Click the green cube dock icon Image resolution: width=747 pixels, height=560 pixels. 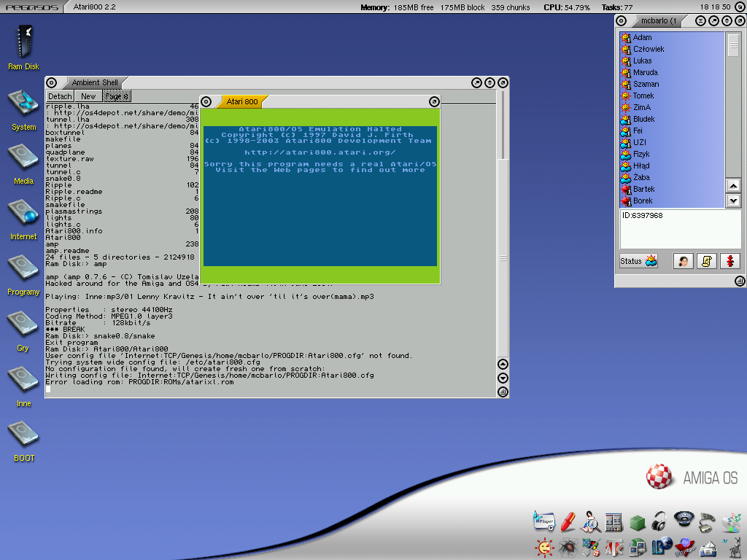coord(637,523)
